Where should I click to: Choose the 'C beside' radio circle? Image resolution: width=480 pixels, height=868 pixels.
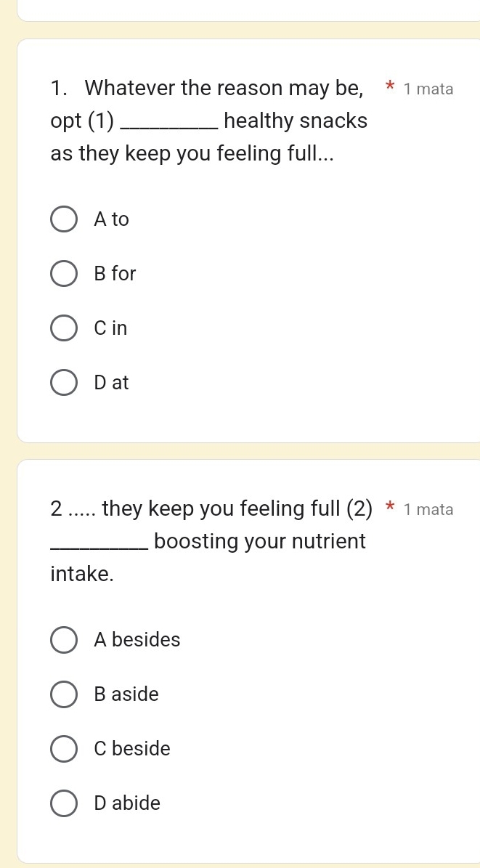tap(64, 749)
